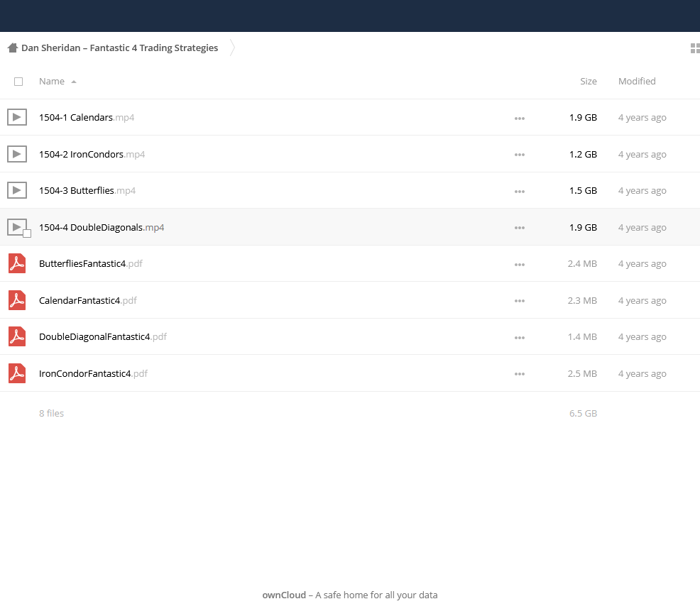This screenshot has width=700, height=616.
Task: Click PDF icon for DoubleDiagonalFantastic4
Action: coord(17,336)
